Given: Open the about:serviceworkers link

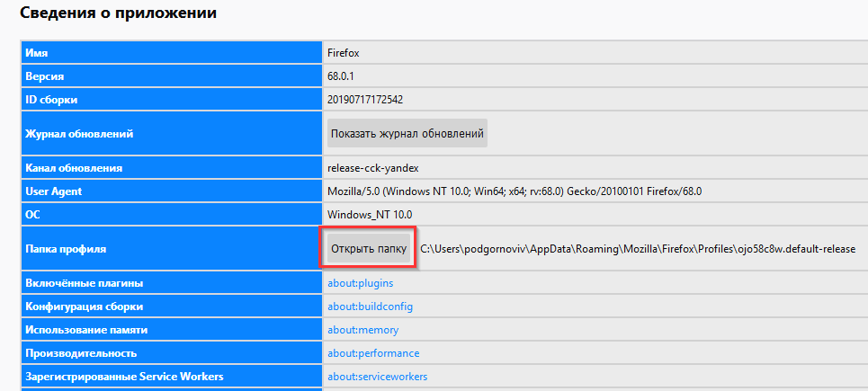Looking at the screenshot, I should [x=378, y=377].
